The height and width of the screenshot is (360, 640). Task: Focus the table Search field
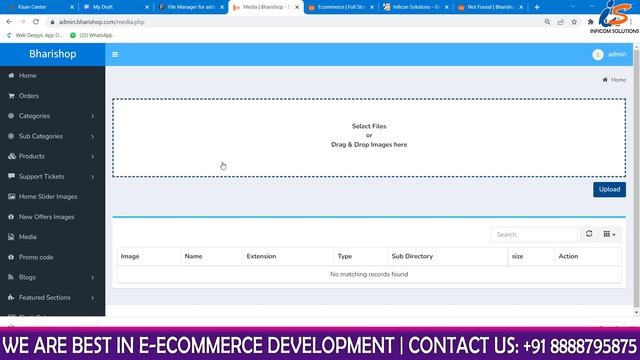pyautogui.click(x=534, y=234)
